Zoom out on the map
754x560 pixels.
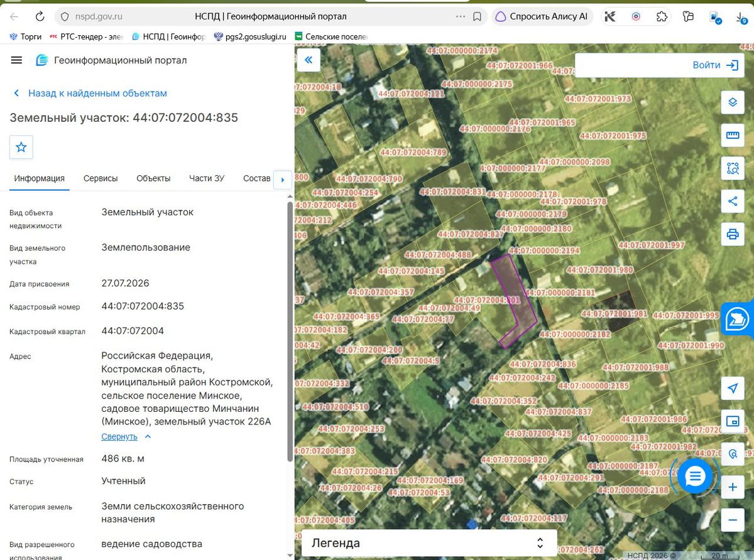tap(732, 520)
